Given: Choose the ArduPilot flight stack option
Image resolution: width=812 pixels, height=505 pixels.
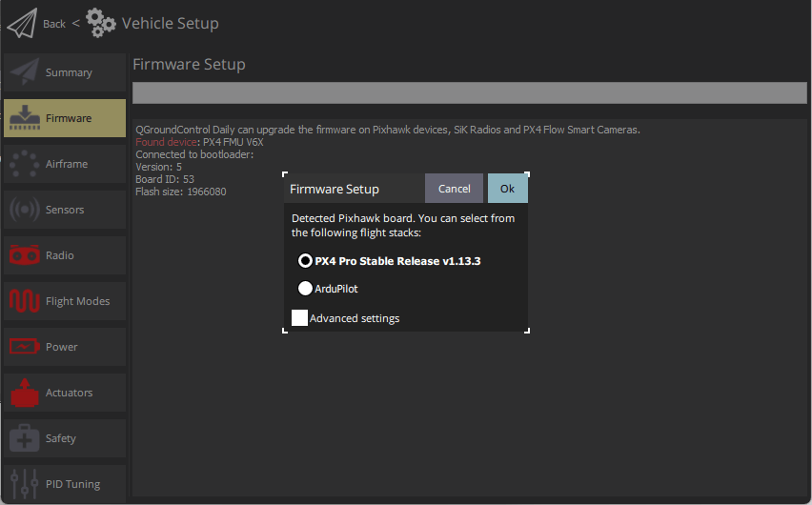Looking at the screenshot, I should tap(306, 288).
